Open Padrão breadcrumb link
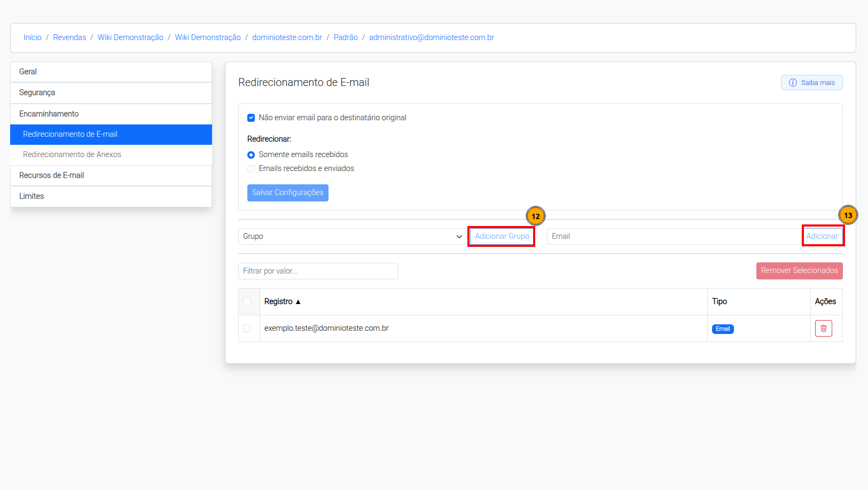Viewport: 868px width, 490px height. point(346,37)
